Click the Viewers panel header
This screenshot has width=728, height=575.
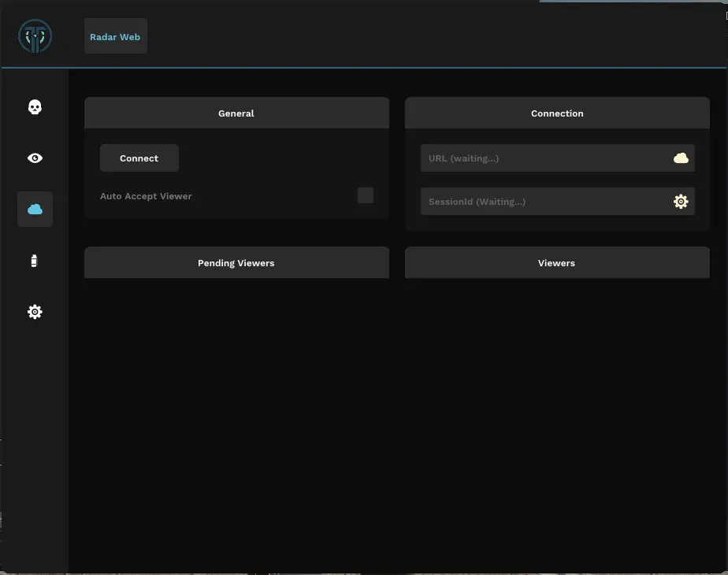pyautogui.click(x=557, y=262)
